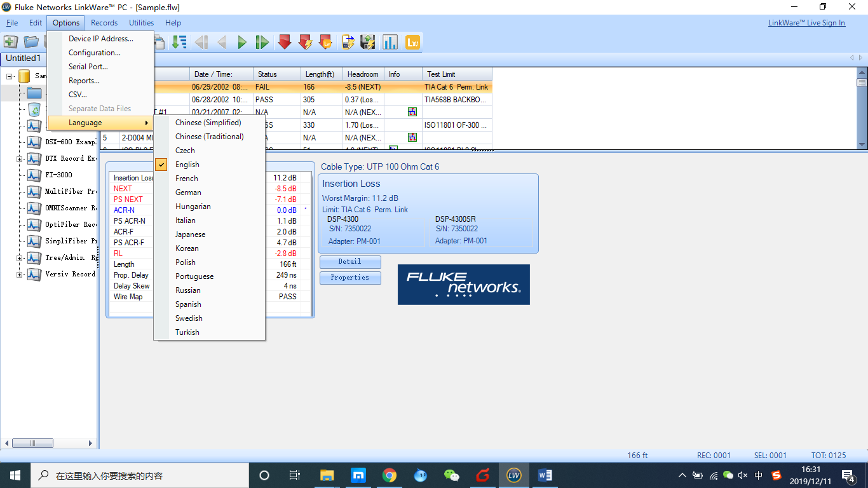This screenshot has width=868, height=488.
Task: Click the tree panel horizontal scrollbar
Action: [50, 444]
